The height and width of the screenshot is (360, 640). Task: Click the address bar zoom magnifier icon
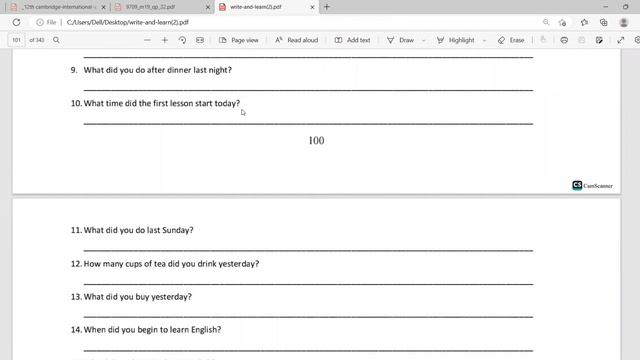click(x=546, y=22)
